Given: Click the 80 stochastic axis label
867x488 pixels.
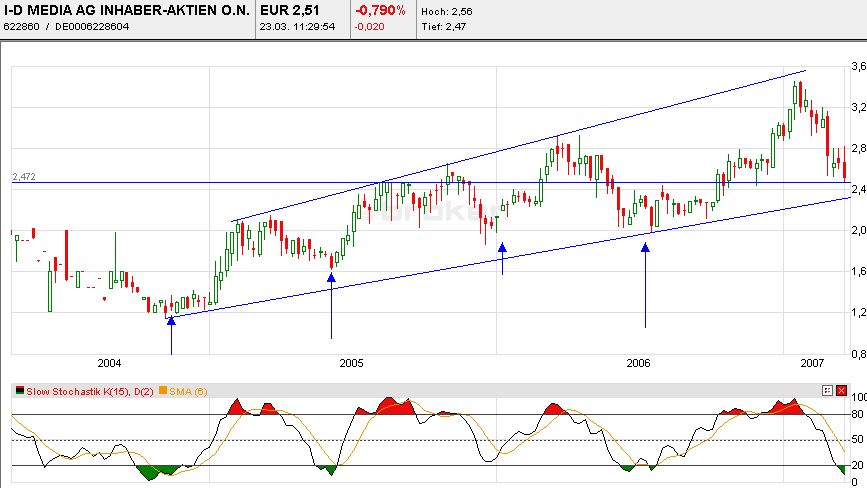Looking at the screenshot, I should pyautogui.click(x=858, y=414).
